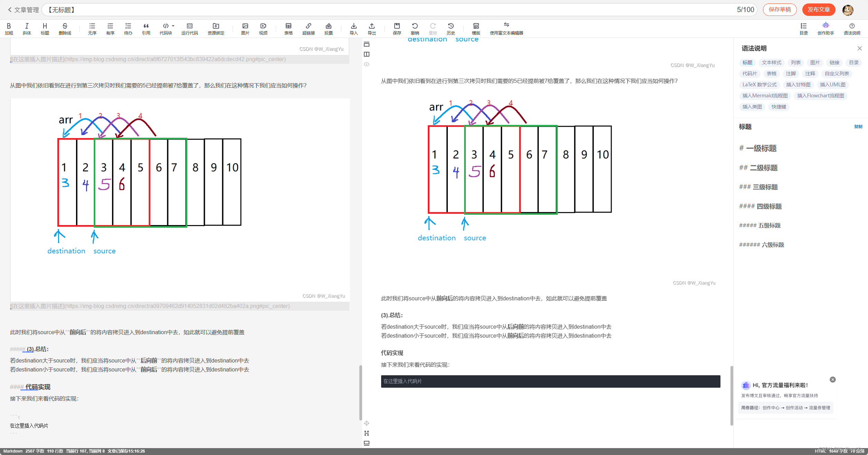868x455 pixels.
Task: Toggle the preview eye icon beside the editor
Action: (x=367, y=64)
